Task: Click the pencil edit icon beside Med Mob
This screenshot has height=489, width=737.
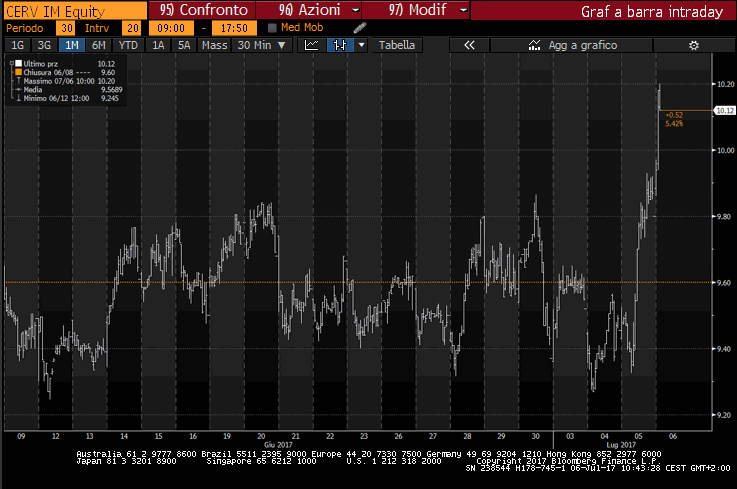Action: pos(360,28)
